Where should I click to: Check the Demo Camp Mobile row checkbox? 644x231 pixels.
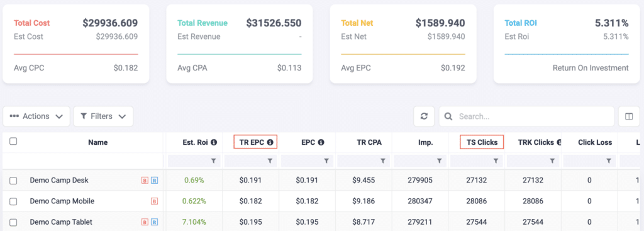(x=13, y=201)
